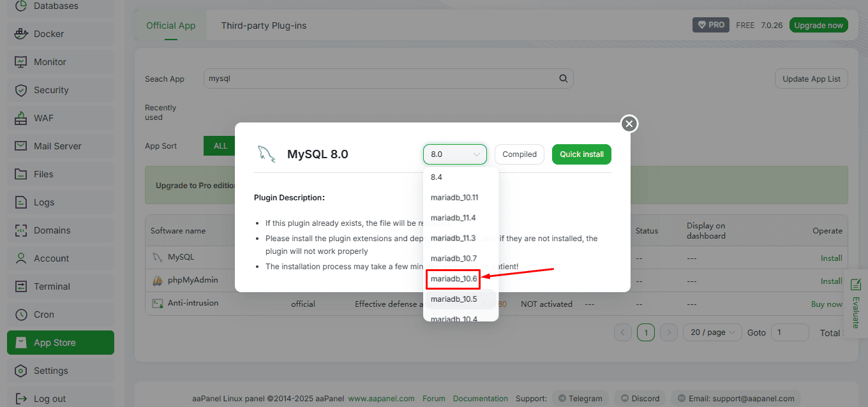The image size is (868, 407).
Task: Click the search magnifier icon
Action: tap(563, 78)
